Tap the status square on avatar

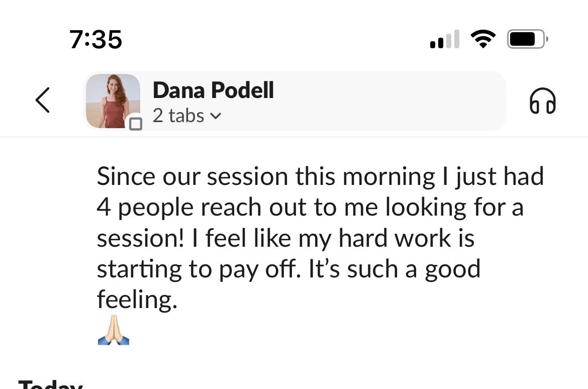point(136,123)
